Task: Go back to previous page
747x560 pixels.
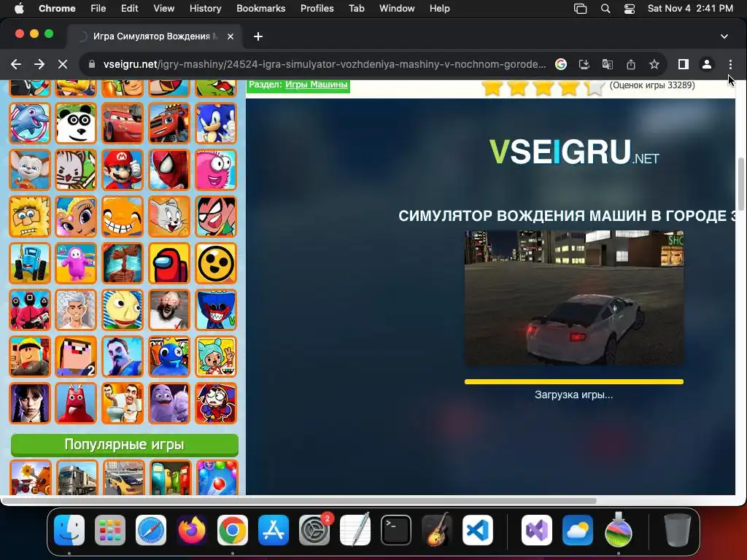Action: tap(16, 64)
